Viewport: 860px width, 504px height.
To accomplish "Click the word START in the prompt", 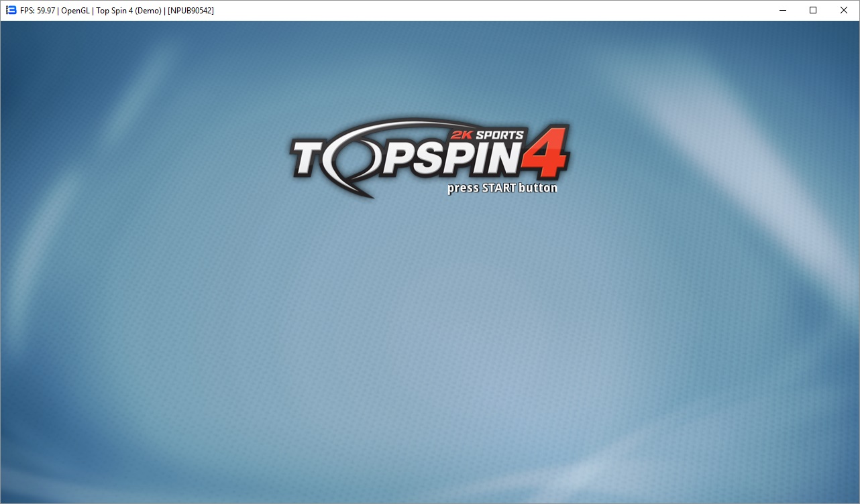I will coord(499,188).
